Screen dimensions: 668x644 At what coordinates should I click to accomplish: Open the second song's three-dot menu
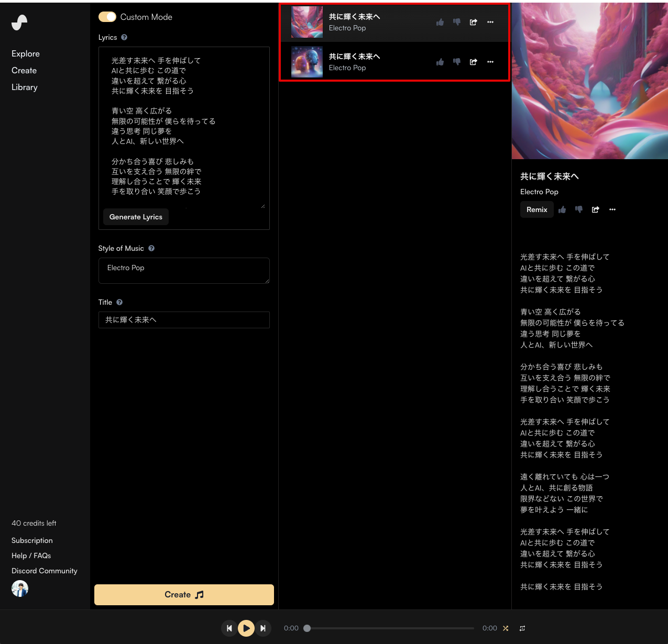pyautogui.click(x=490, y=62)
